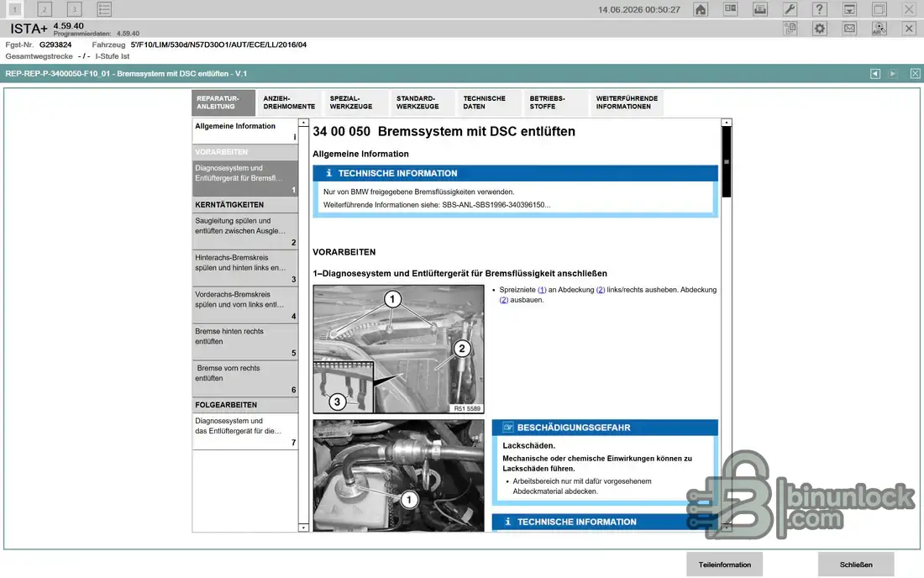Click the VORARBEITEN section header in sidebar
924x578 pixels.
[x=245, y=152]
